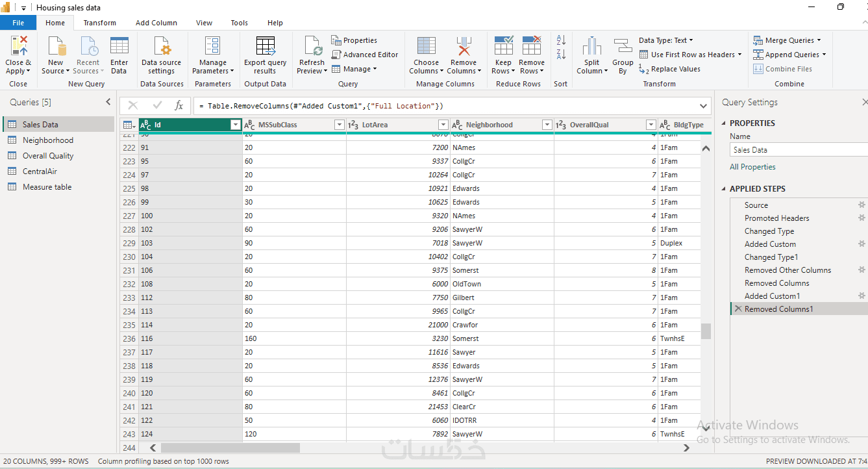Click the Export query results icon

tap(265, 47)
